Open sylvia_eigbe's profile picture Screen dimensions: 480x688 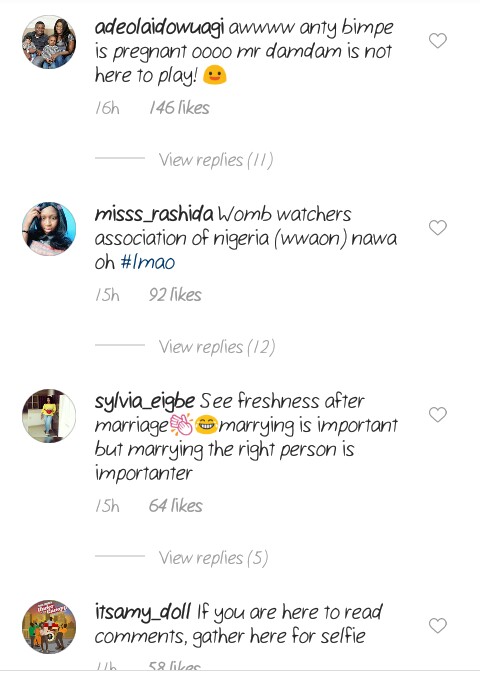point(49,416)
